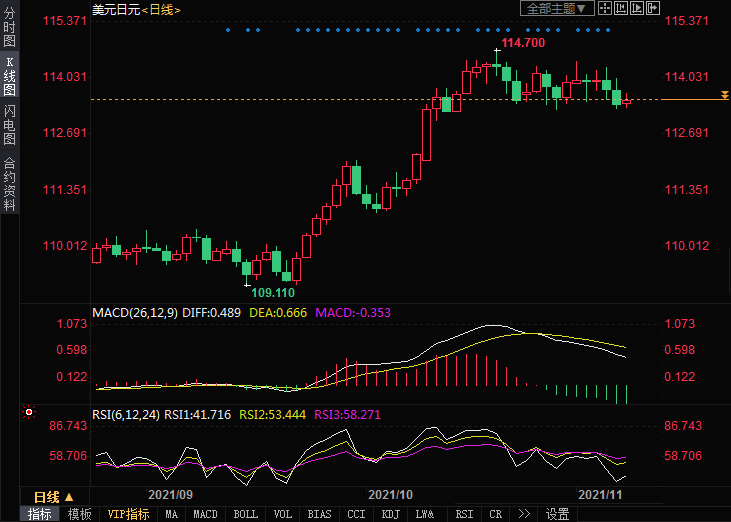The width and height of the screenshot is (731, 522).
Task: Click the orange double-arrow price marker
Action: tap(724, 95)
